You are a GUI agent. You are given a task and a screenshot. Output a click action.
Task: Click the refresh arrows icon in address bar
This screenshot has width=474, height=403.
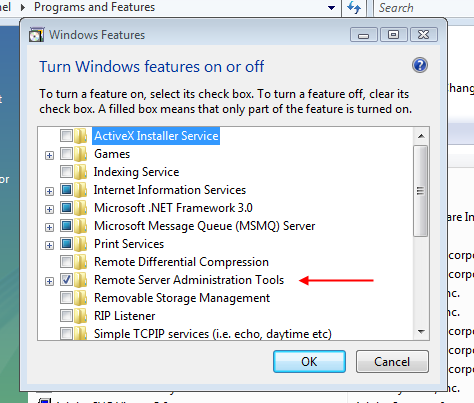(x=354, y=7)
